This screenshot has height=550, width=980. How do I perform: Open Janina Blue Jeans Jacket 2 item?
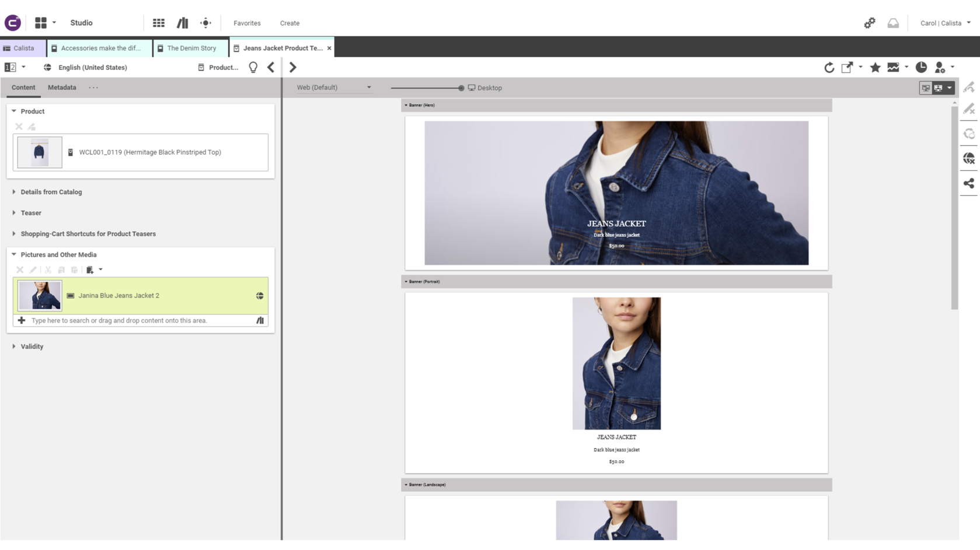(x=141, y=296)
